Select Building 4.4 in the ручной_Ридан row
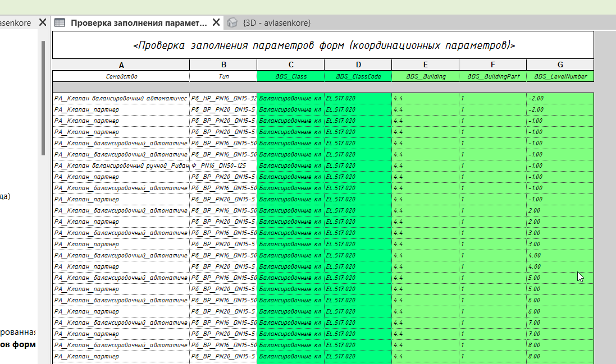 [x=426, y=166]
